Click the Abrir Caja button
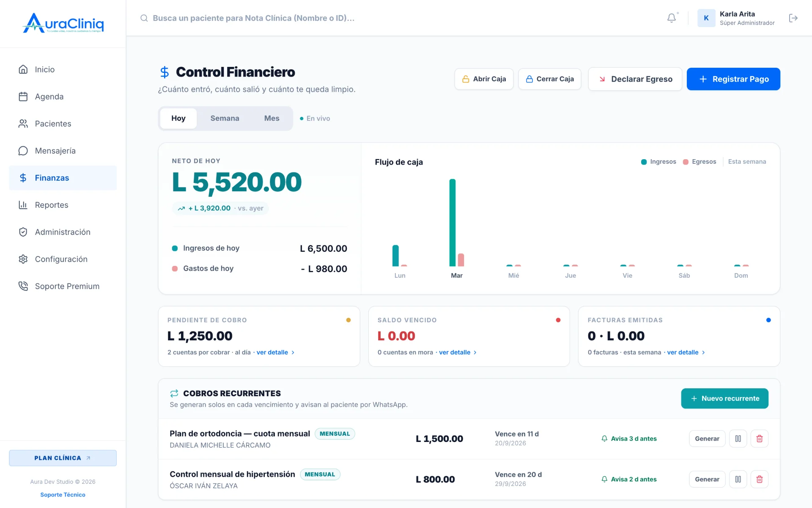 (484, 79)
